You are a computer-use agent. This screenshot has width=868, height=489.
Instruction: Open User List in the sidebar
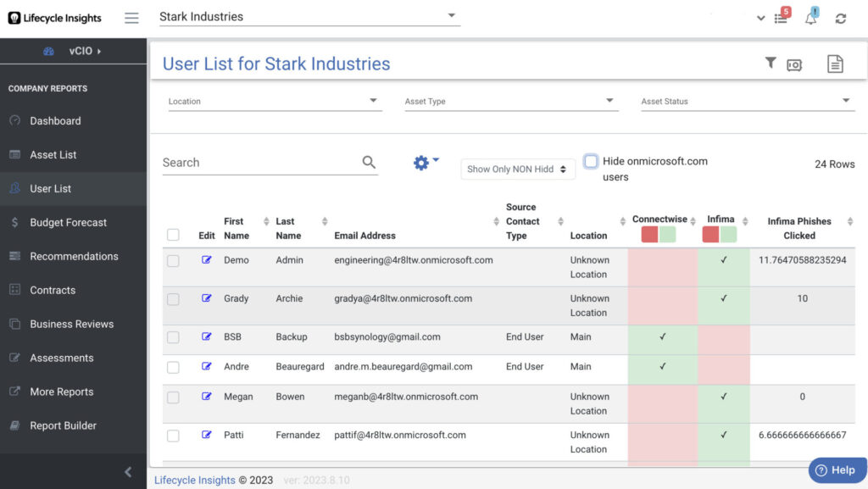73,189
